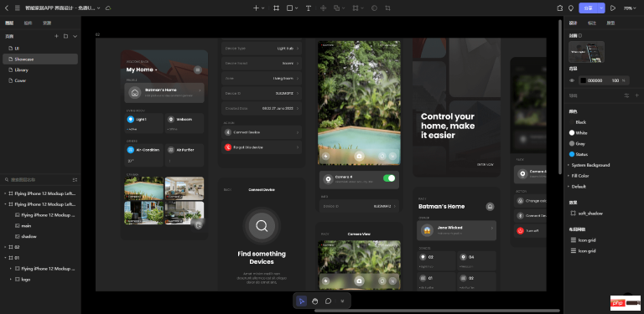This screenshot has height=314, width=644.
Task: Click the blue Share button
Action: [589, 8]
